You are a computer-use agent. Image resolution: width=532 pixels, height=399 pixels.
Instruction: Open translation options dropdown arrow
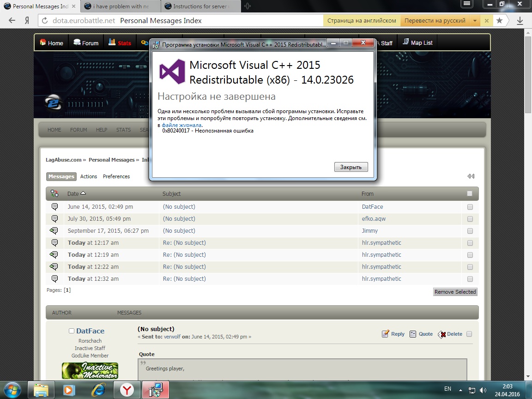(475, 21)
